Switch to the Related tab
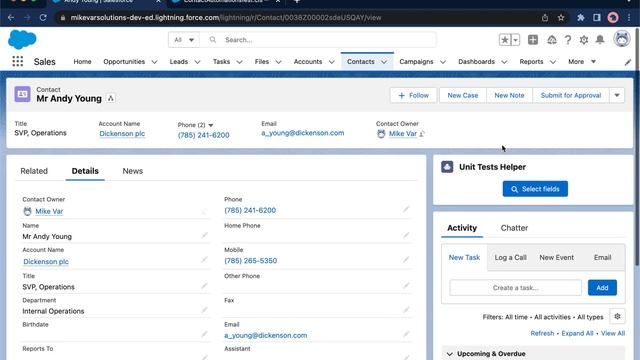 pos(34,171)
